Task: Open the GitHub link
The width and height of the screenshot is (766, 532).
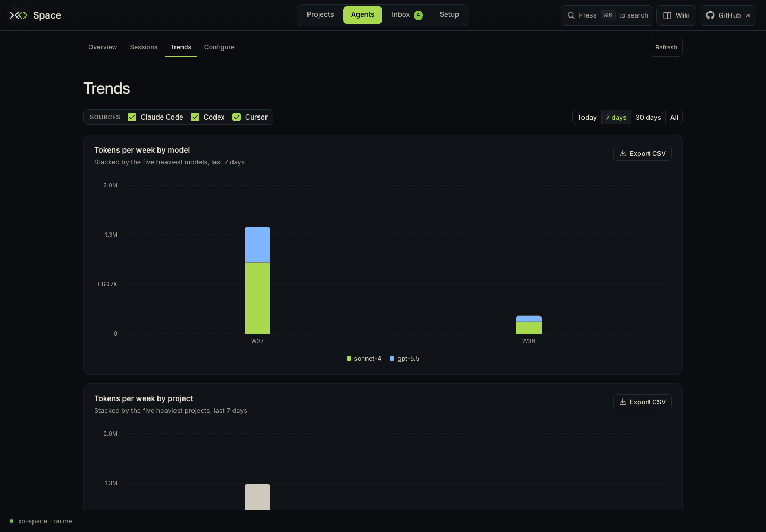Action: click(728, 15)
